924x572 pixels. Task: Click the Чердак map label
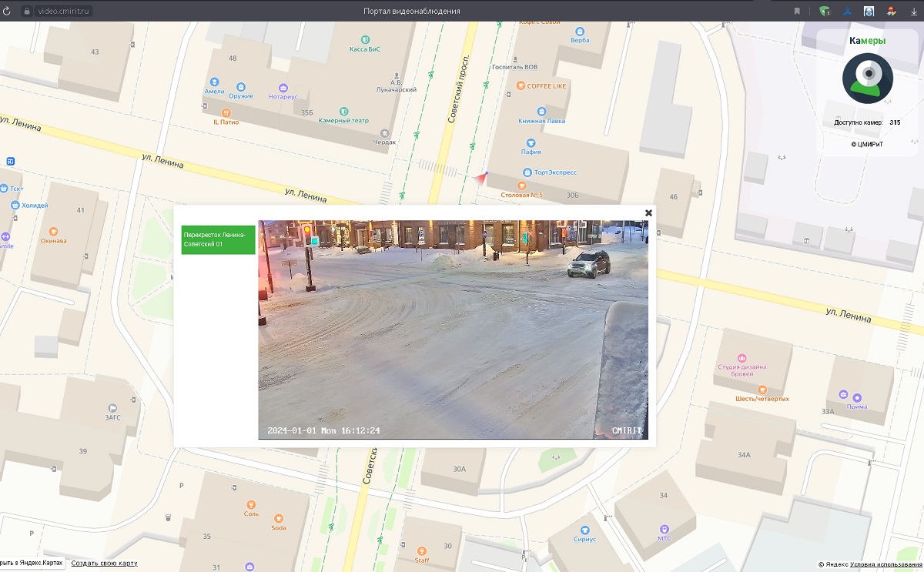tap(385, 142)
